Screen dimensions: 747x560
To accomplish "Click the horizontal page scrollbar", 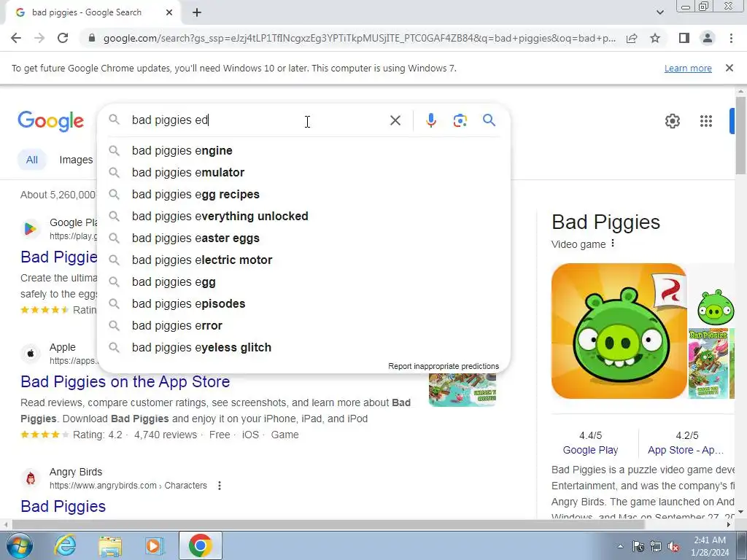I will (329, 524).
